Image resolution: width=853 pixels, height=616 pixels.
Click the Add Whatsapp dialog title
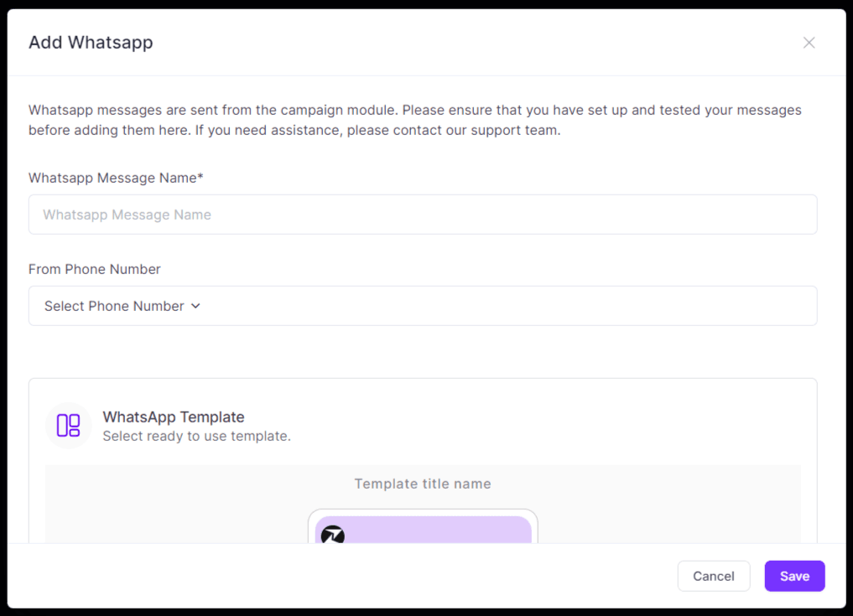(91, 42)
